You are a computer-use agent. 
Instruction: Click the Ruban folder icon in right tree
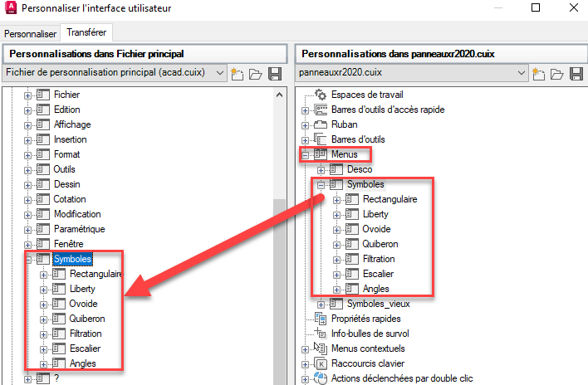pyautogui.click(x=321, y=124)
